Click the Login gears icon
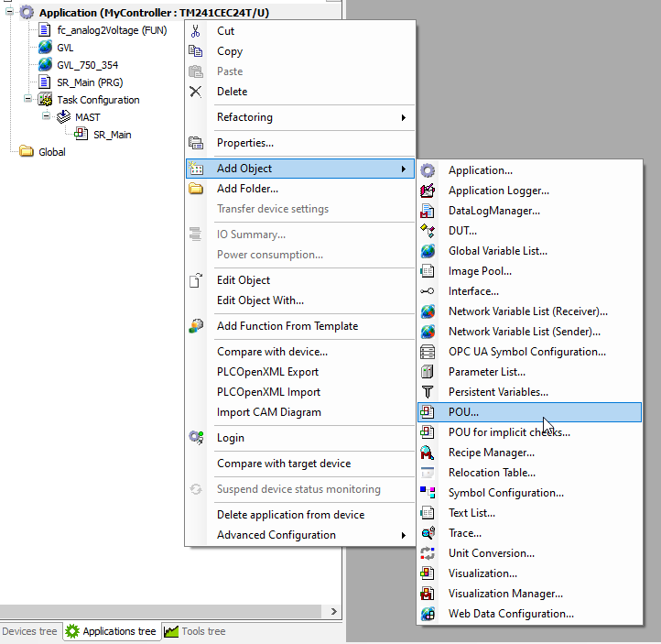The height and width of the screenshot is (644, 661). (x=196, y=438)
